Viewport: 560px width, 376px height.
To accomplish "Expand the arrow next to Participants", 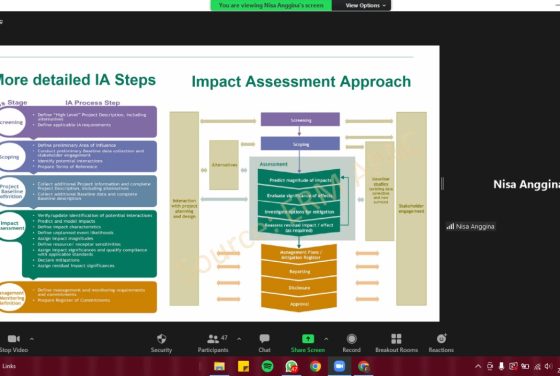I will pos(239,339).
